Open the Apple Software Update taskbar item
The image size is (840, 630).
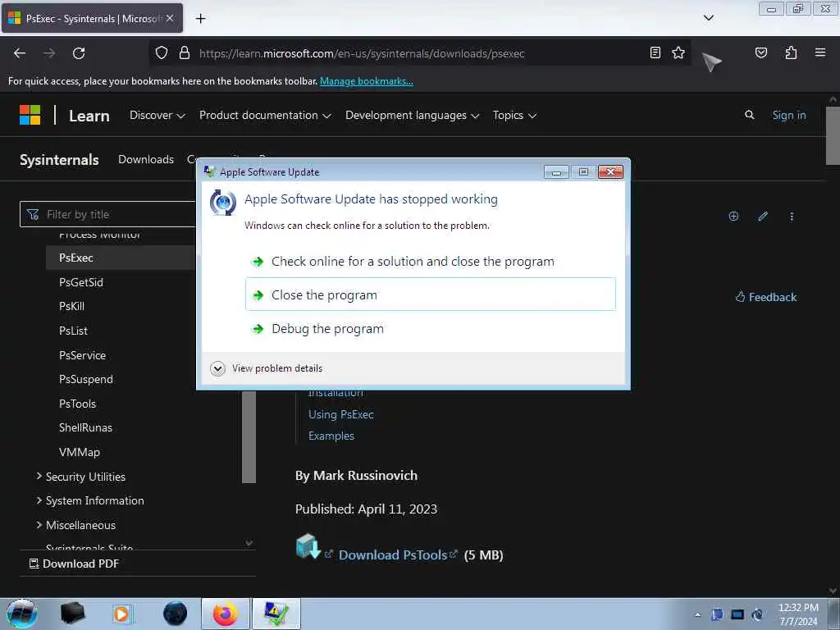point(276,614)
